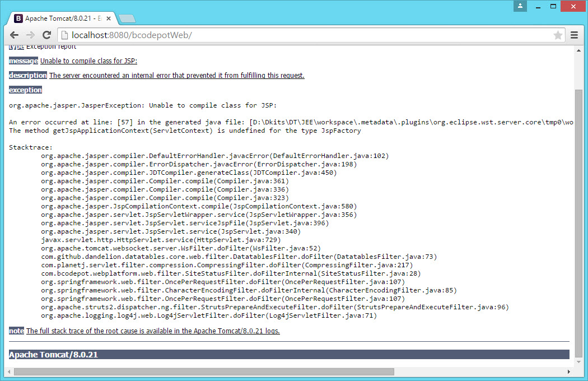Minimize the Chrome browser window
This screenshot has width=588, height=381.
pyautogui.click(x=537, y=6)
